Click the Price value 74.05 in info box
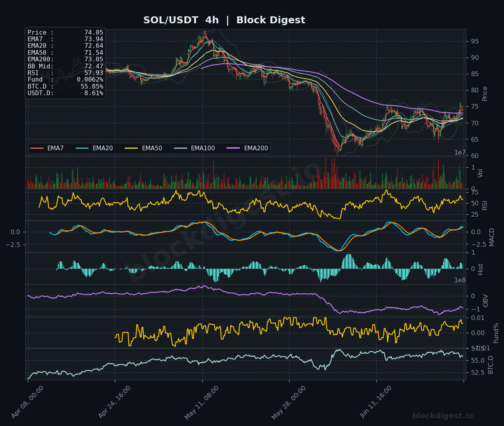 (94, 33)
